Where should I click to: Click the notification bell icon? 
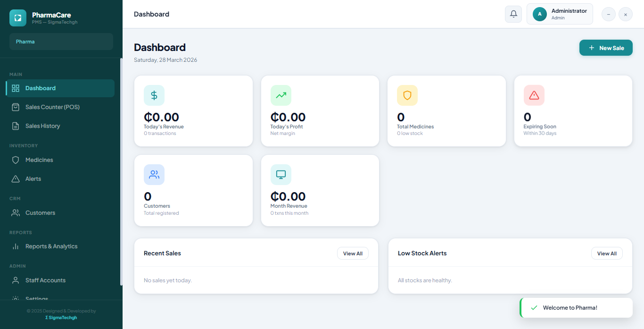[x=513, y=14]
